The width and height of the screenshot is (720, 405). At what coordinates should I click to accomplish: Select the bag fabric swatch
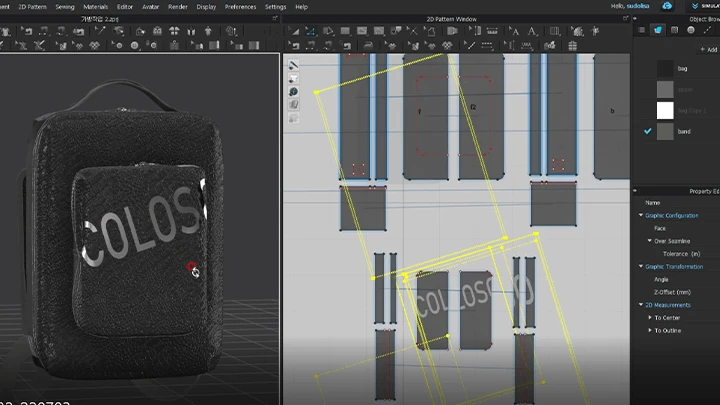pos(665,68)
